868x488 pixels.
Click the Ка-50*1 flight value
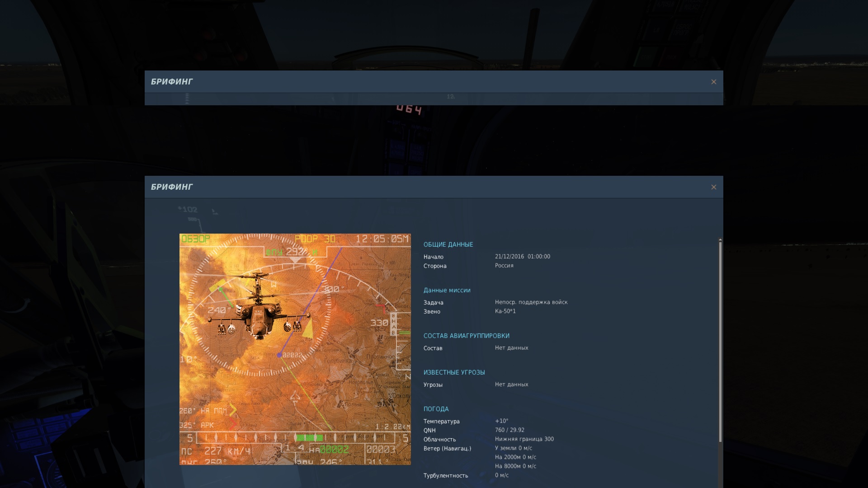[505, 311]
